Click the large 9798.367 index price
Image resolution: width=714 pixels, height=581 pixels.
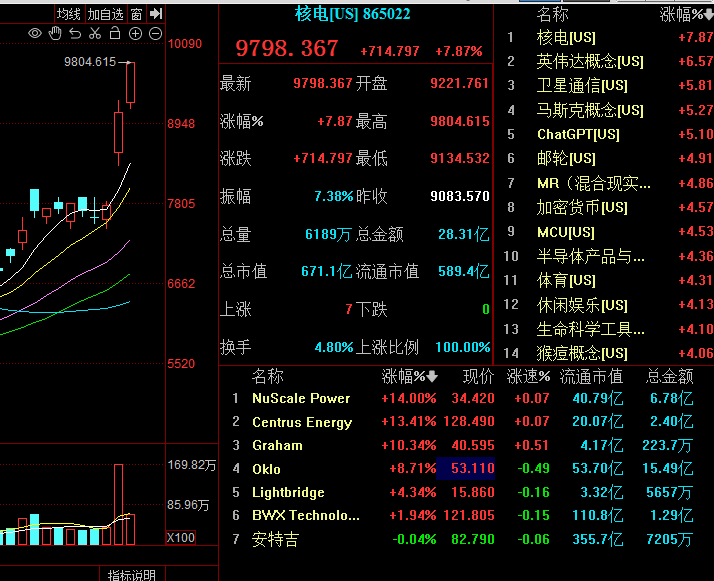point(287,48)
